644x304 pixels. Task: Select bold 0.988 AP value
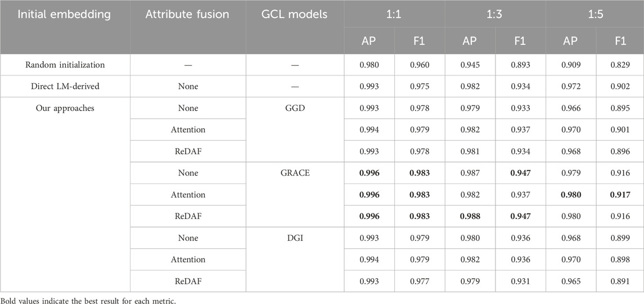(470, 216)
